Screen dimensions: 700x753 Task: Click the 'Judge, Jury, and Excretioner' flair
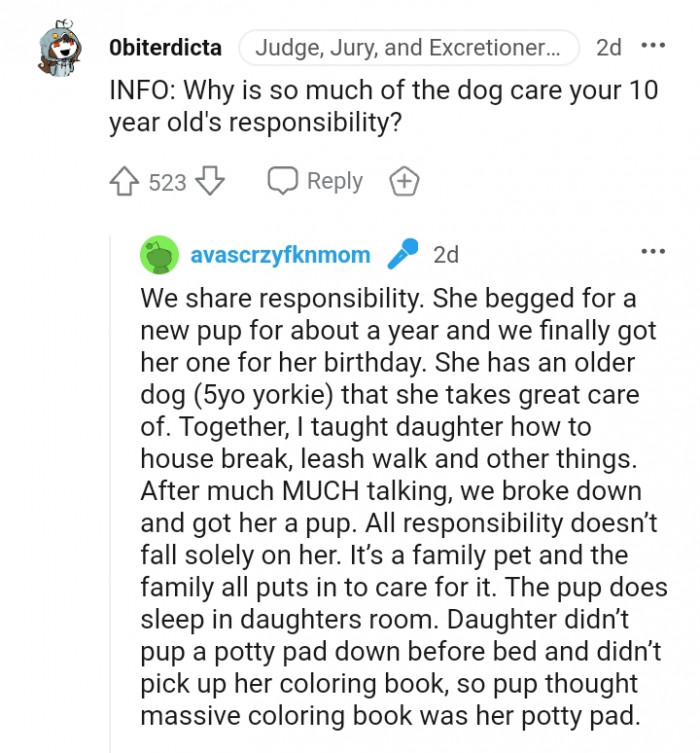point(408,48)
